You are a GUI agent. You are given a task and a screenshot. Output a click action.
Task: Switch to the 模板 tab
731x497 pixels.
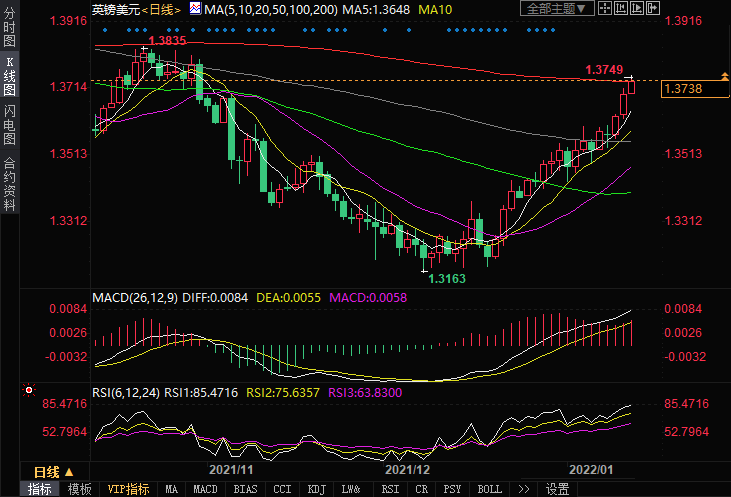(79, 489)
